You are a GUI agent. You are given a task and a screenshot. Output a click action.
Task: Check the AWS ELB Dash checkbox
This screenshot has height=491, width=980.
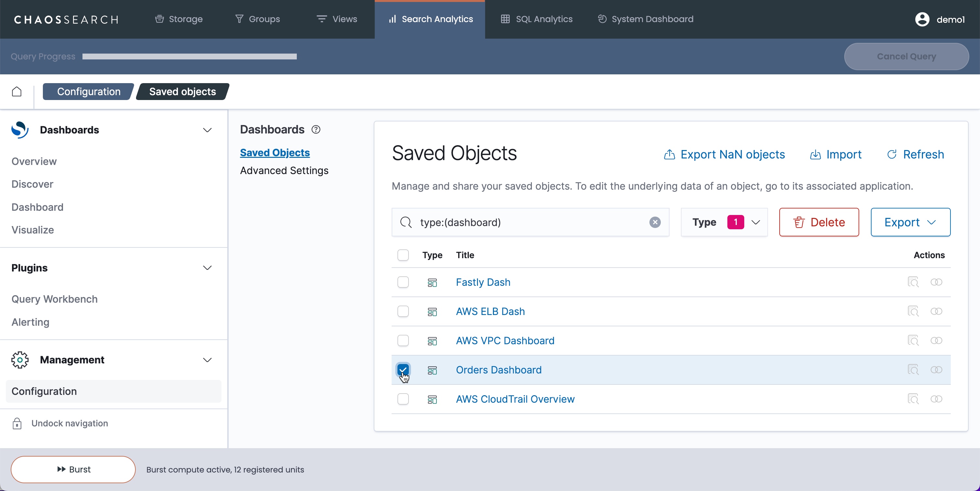403,311
